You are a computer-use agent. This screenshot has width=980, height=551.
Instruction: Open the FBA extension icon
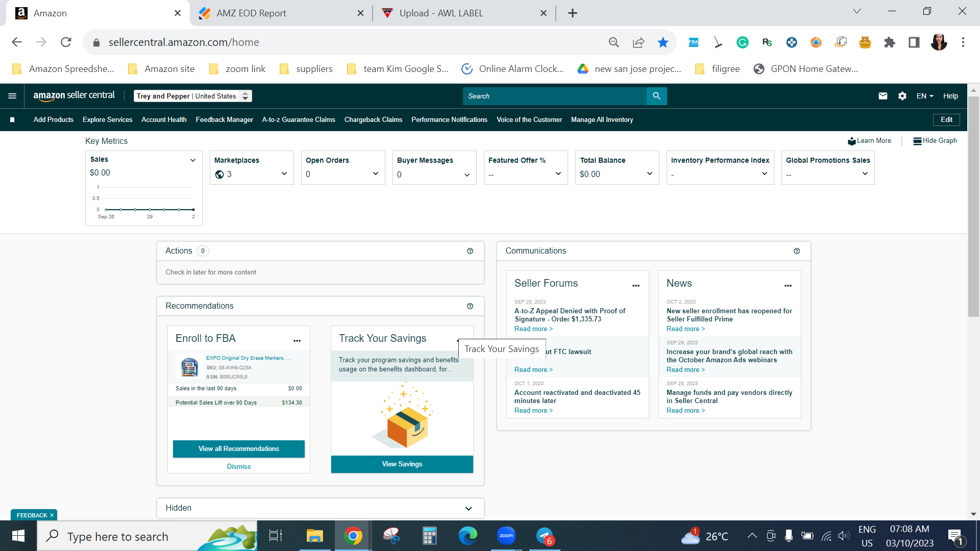pyautogui.click(x=694, y=42)
